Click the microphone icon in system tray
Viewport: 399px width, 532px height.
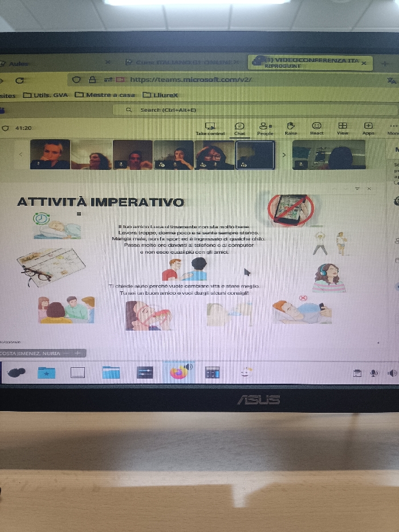pyautogui.click(x=374, y=373)
